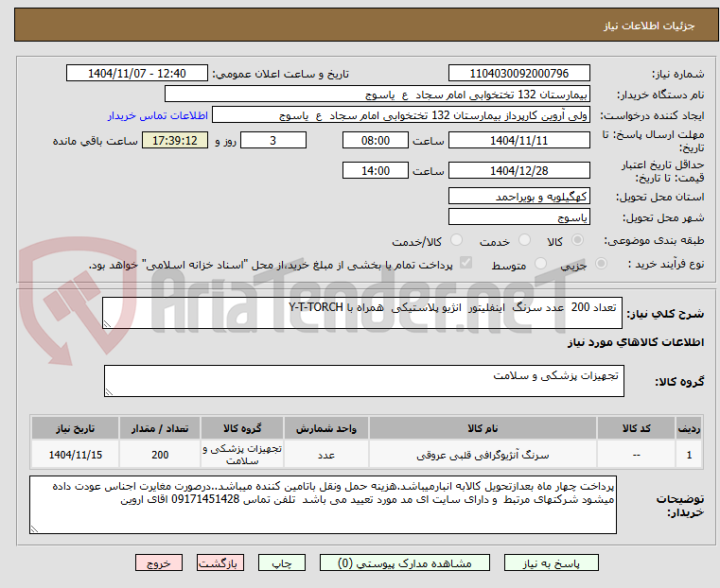Click the 'گروه کالا' table column header
Image resolution: width=720 pixels, height=588 pixels.
pyautogui.click(x=242, y=428)
